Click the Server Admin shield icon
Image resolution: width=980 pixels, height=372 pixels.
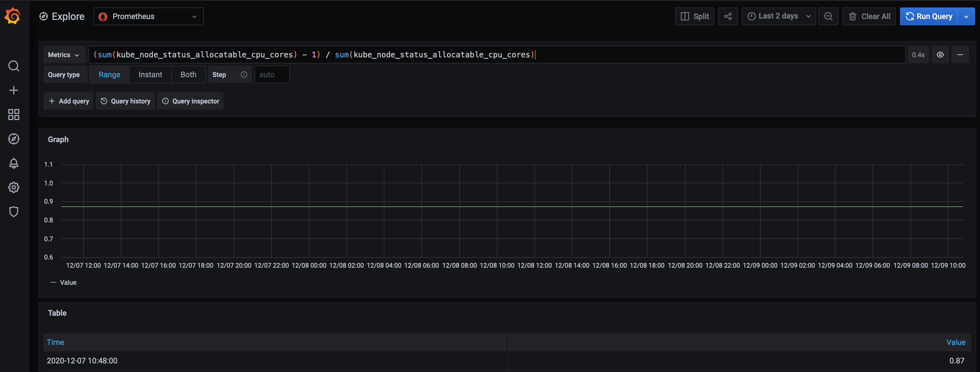point(14,211)
